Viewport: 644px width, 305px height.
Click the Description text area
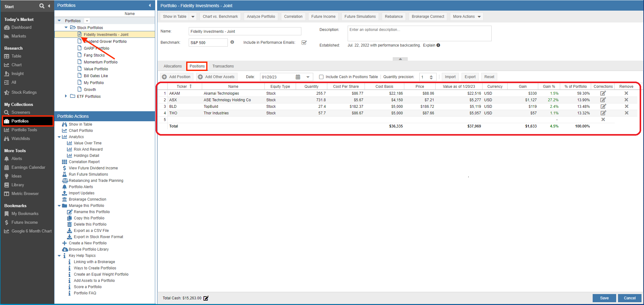(419, 33)
